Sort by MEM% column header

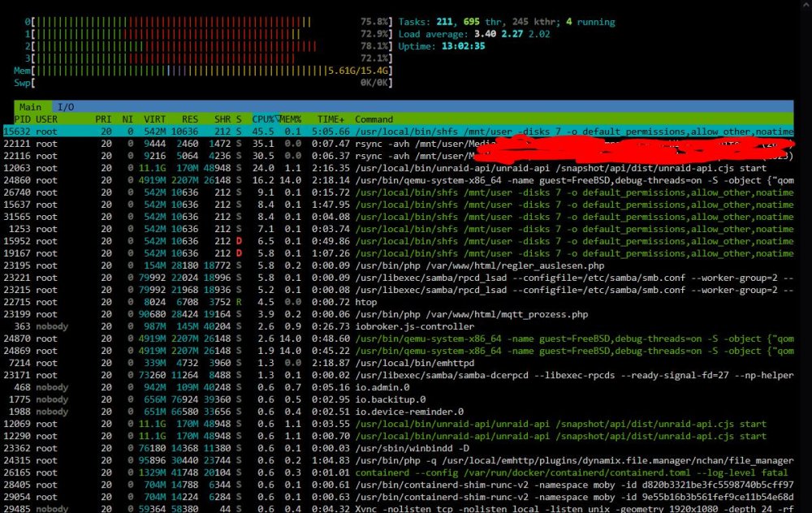(290, 119)
